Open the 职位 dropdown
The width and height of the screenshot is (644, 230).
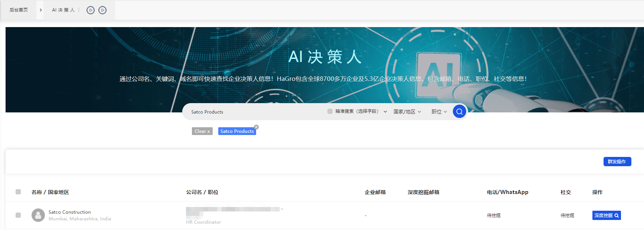coord(439,112)
